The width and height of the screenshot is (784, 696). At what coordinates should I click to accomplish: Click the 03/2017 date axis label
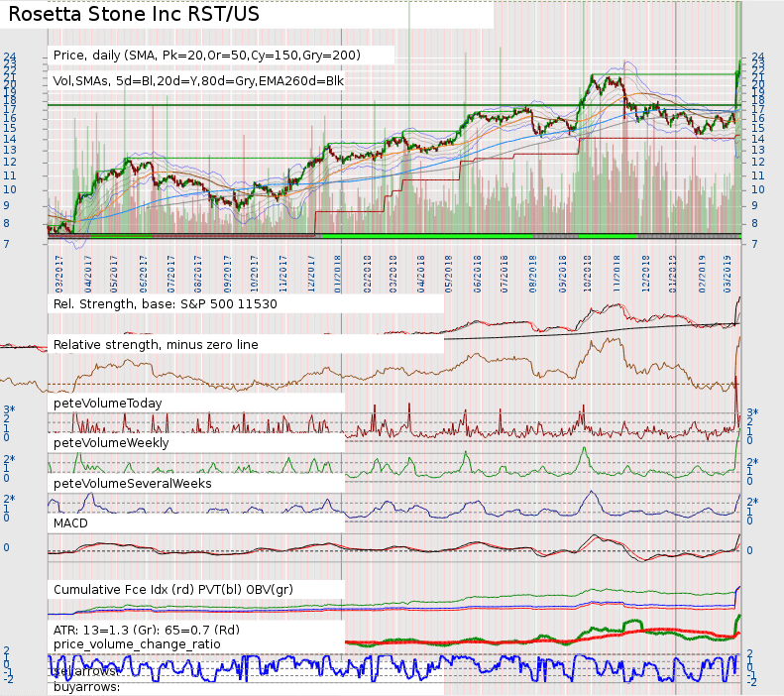[x=59, y=275]
